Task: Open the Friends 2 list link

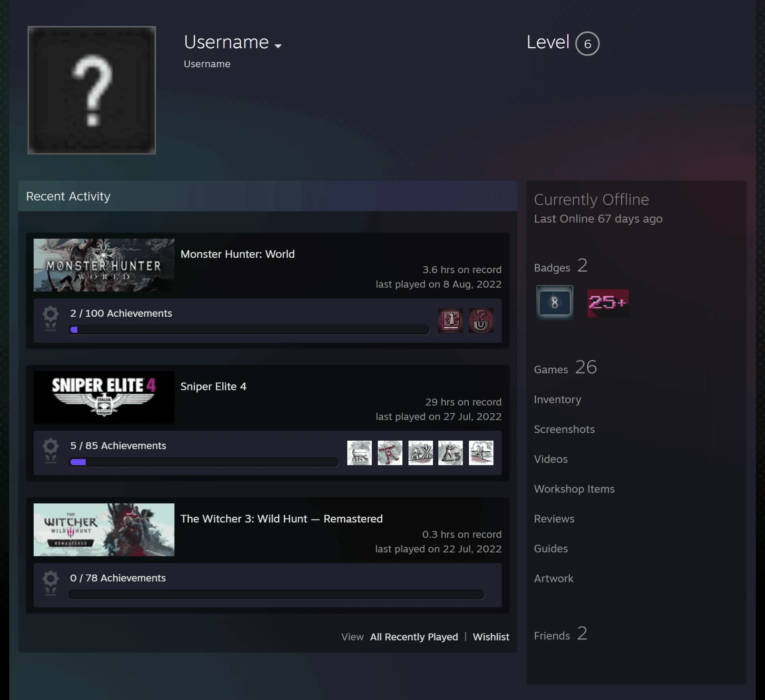Action: pos(561,633)
